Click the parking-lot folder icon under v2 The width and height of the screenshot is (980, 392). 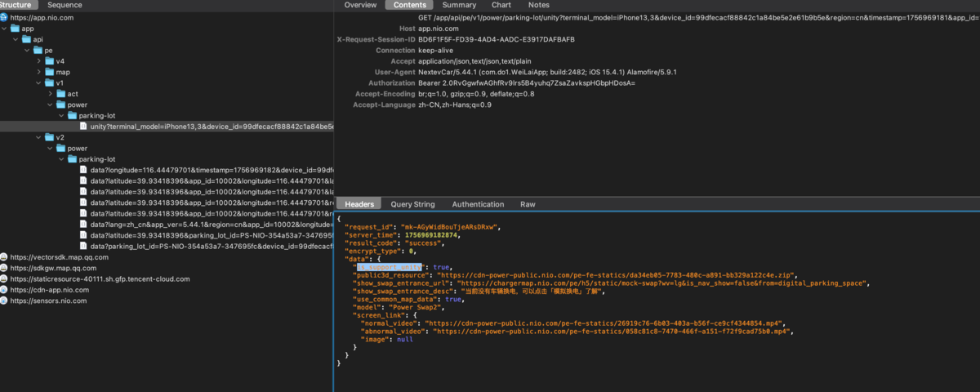(x=73, y=159)
